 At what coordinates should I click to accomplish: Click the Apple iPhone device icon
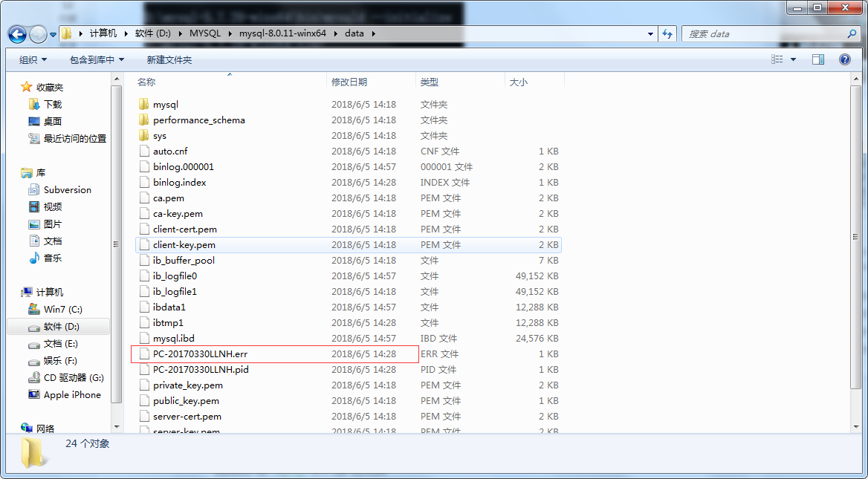pos(33,395)
